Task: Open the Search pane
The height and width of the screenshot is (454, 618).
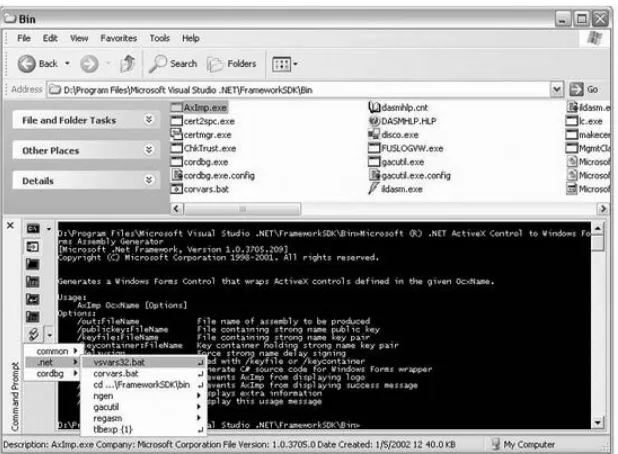Action: [x=173, y=63]
